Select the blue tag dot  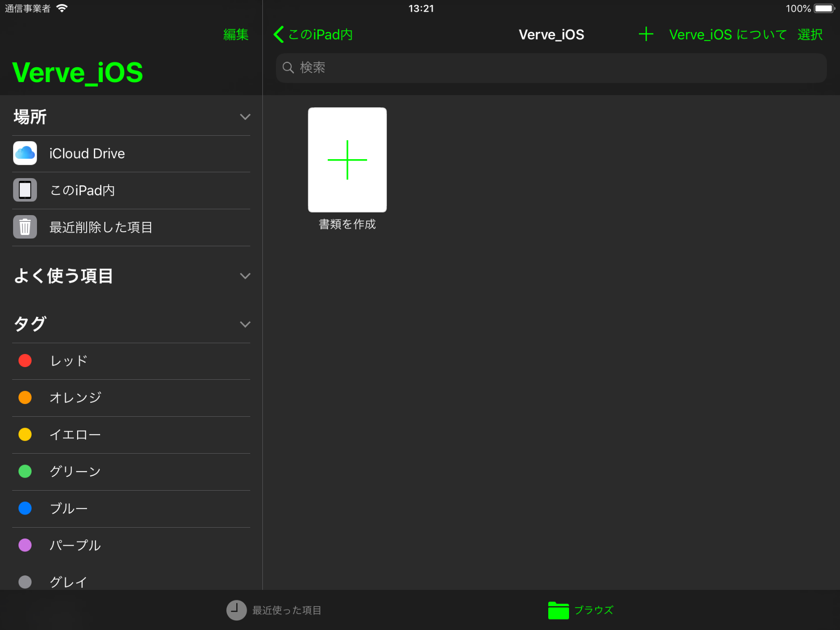coord(25,509)
